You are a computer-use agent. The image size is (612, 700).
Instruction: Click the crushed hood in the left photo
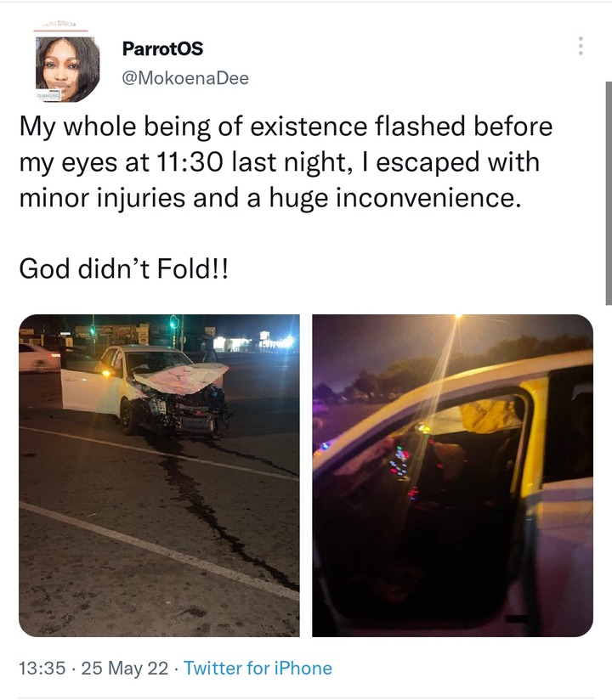click(182, 378)
